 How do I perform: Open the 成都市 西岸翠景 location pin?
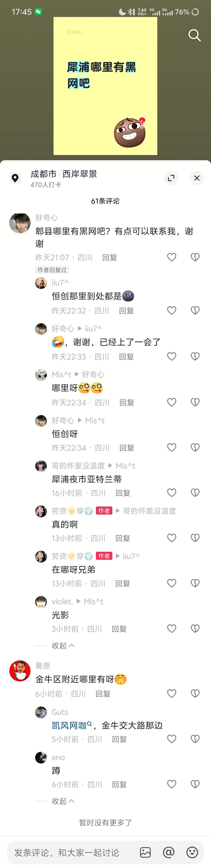[x=15, y=178]
